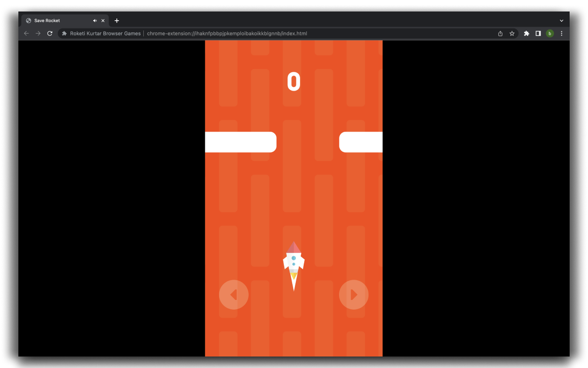Open the Extensions puzzle-piece menu

(x=526, y=33)
